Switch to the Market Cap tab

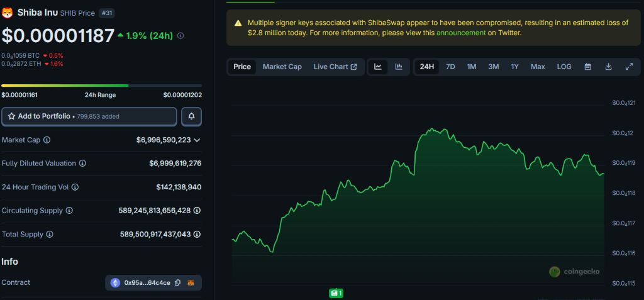pyautogui.click(x=282, y=67)
